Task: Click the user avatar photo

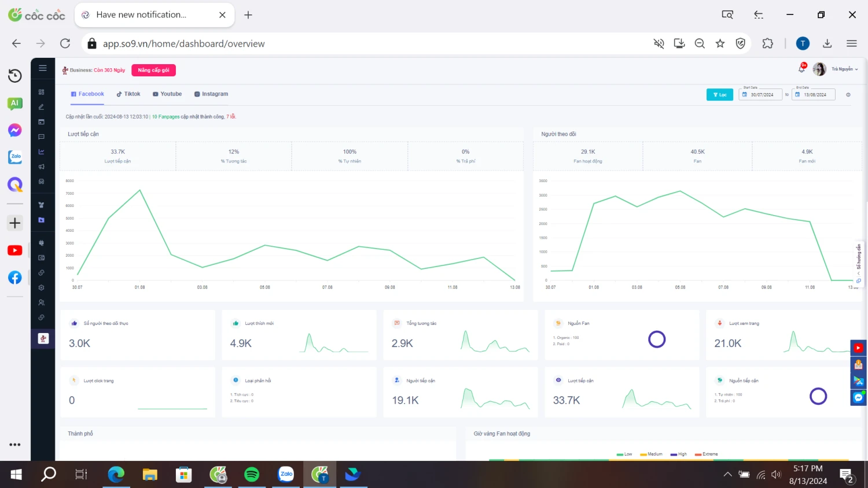Action: tap(819, 69)
